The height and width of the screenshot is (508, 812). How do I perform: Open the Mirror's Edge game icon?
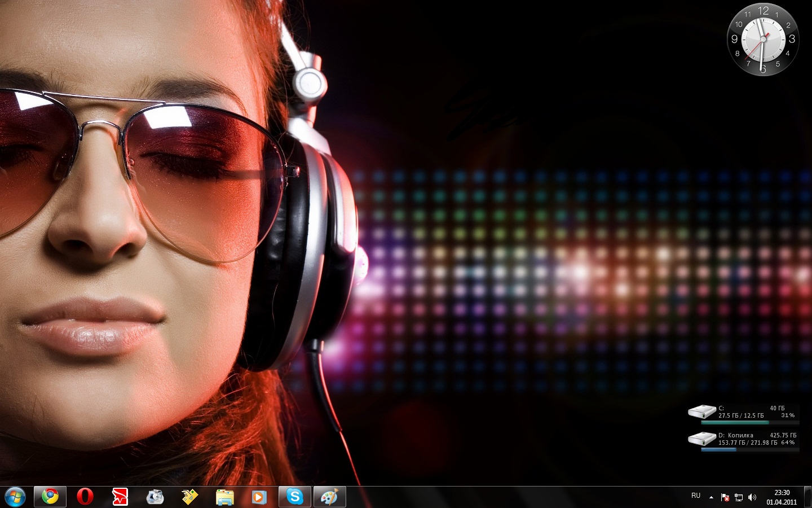(x=120, y=497)
